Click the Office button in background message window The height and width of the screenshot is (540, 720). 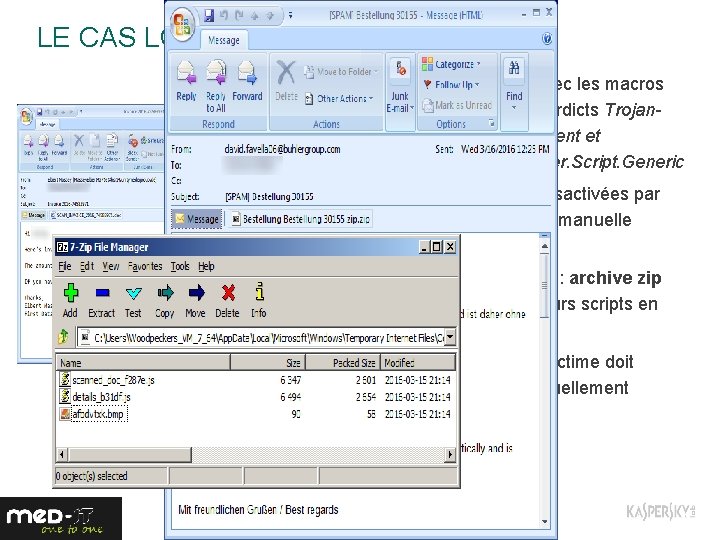(x=27, y=116)
